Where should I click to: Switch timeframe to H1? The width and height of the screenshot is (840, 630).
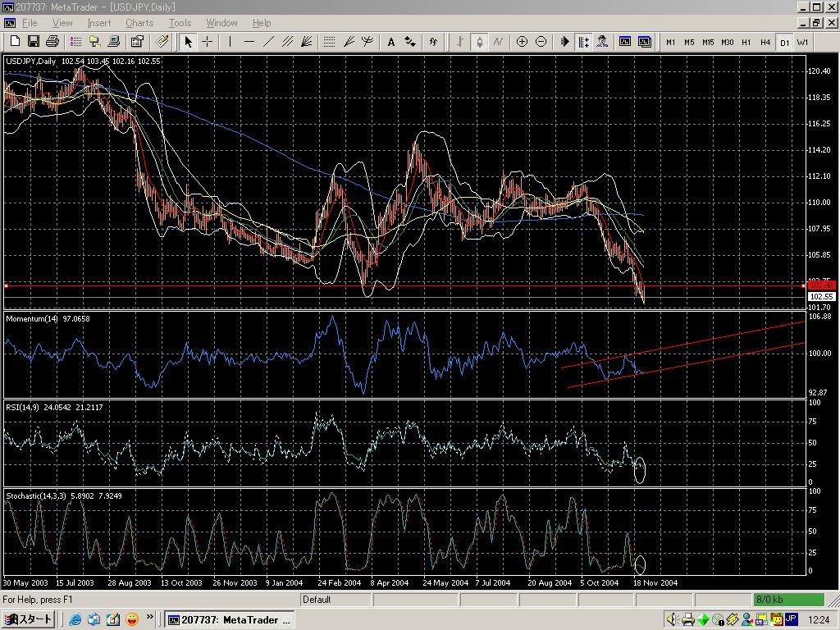pyautogui.click(x=746, y=43)
